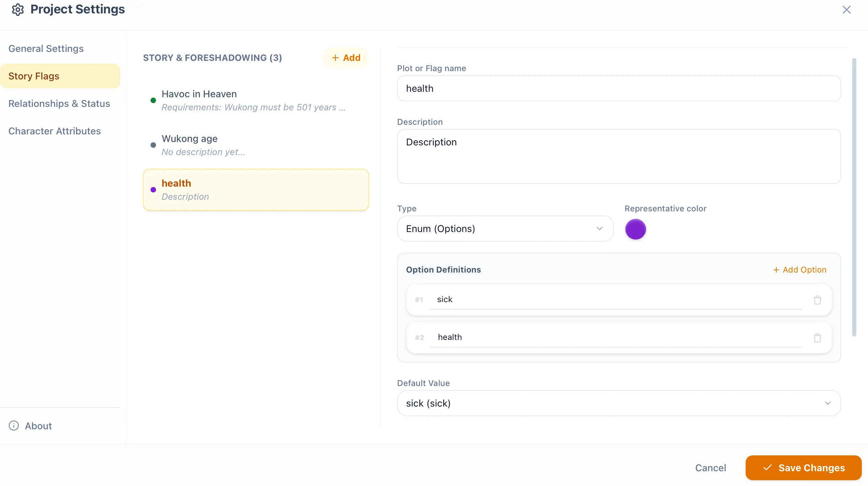This screenshot has width=868, height=486.
Task: Click the No description yet... text
Action: (203, 152)
